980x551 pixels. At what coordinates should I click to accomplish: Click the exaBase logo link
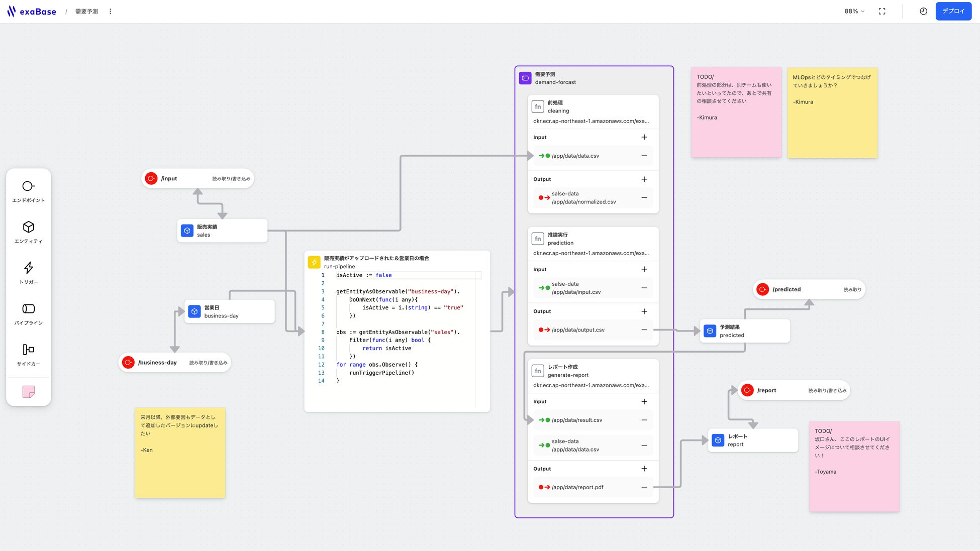(x=32, y=11)
